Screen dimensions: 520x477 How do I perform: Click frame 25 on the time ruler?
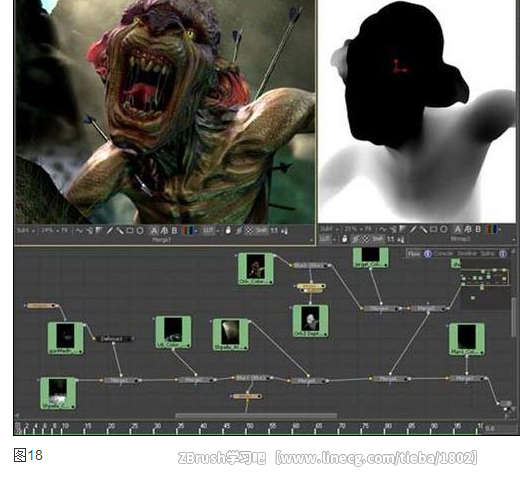tap(134, 426)
